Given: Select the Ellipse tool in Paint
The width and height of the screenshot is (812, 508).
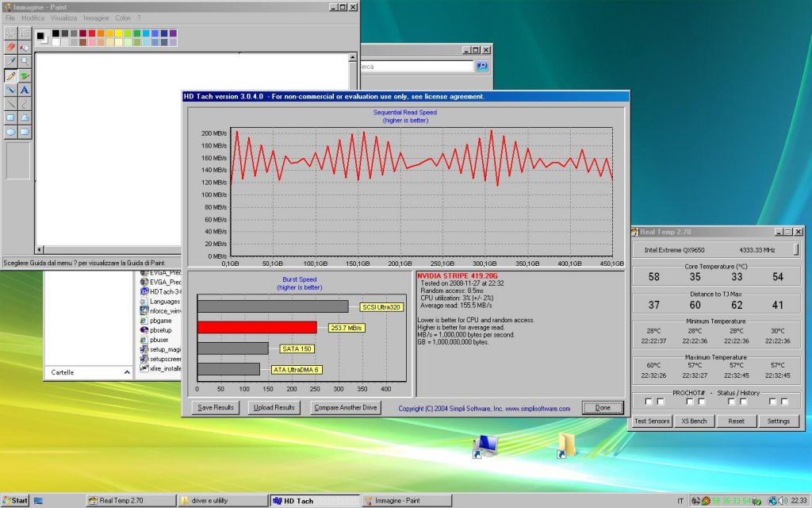Looking at the screenshot, I should pyautogui.click(x=10, y=132).
